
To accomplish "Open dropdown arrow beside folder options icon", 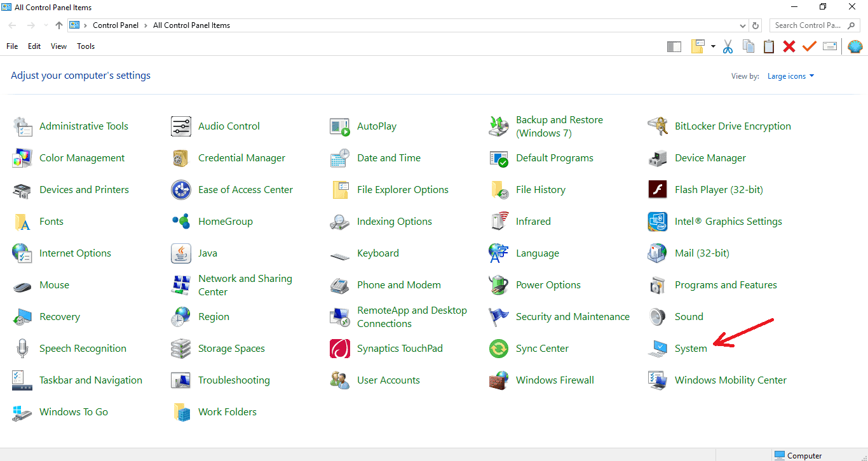I will pos(713,46).
